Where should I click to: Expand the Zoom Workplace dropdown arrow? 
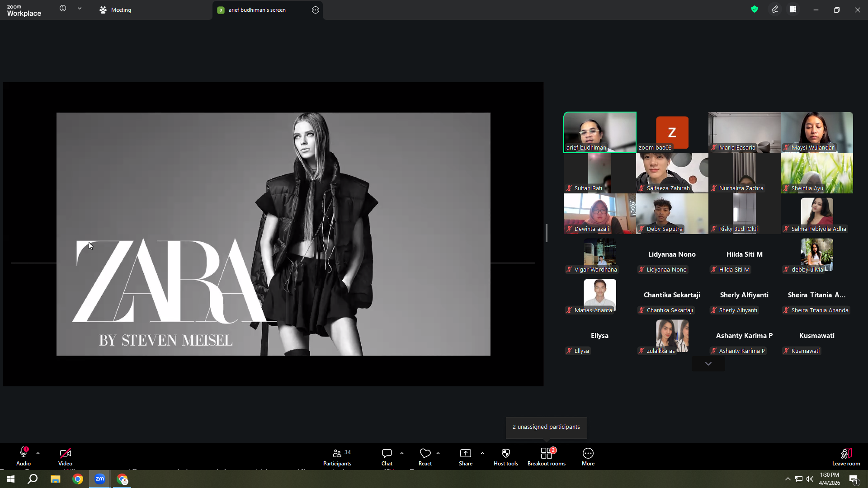(80, 9)
